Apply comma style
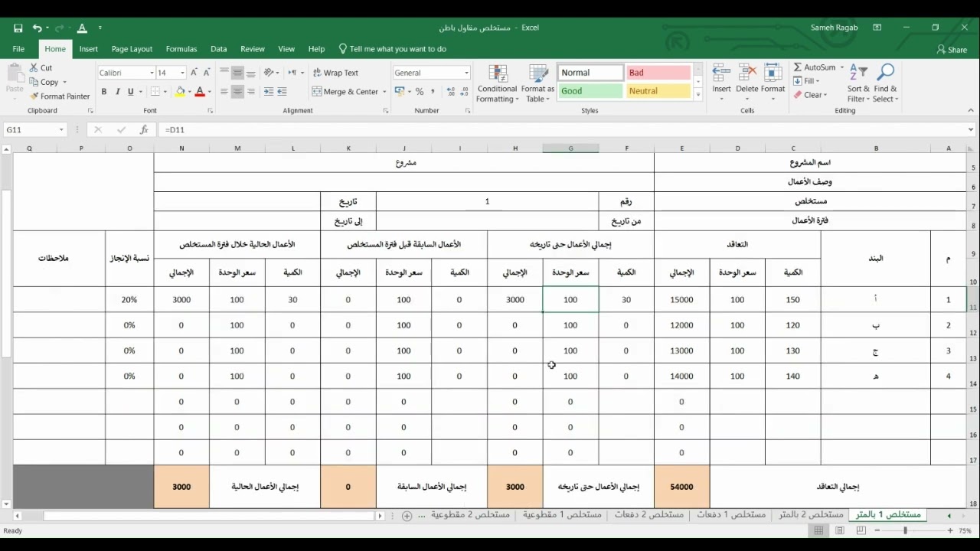 pos(433,92)
